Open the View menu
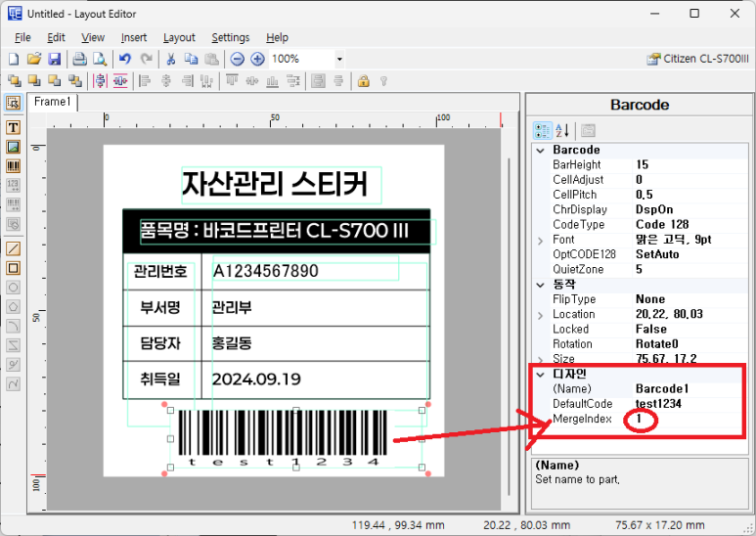The width and height of the screenshot is (756, 536). [93, 37]
